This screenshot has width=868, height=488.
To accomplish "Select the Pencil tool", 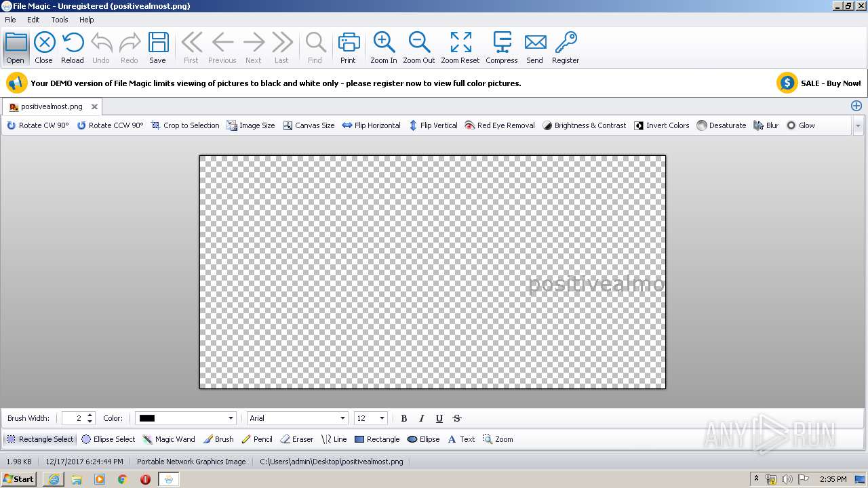I will [257, 439].
